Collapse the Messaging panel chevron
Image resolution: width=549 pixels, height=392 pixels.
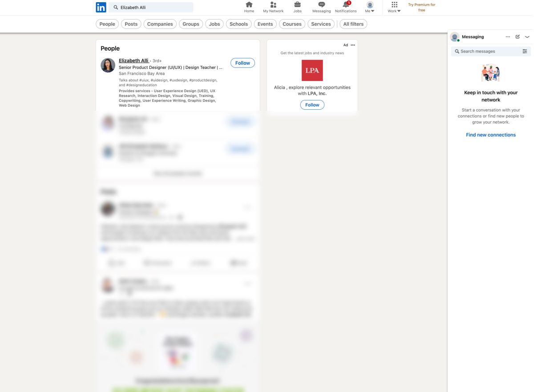point(527,37)
